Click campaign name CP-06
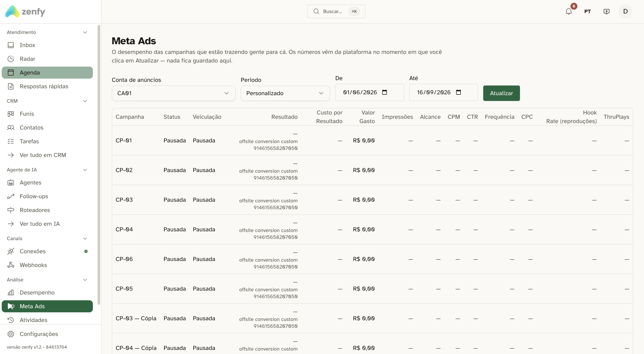This screenshot has width=644, height=354. (124, 259)
